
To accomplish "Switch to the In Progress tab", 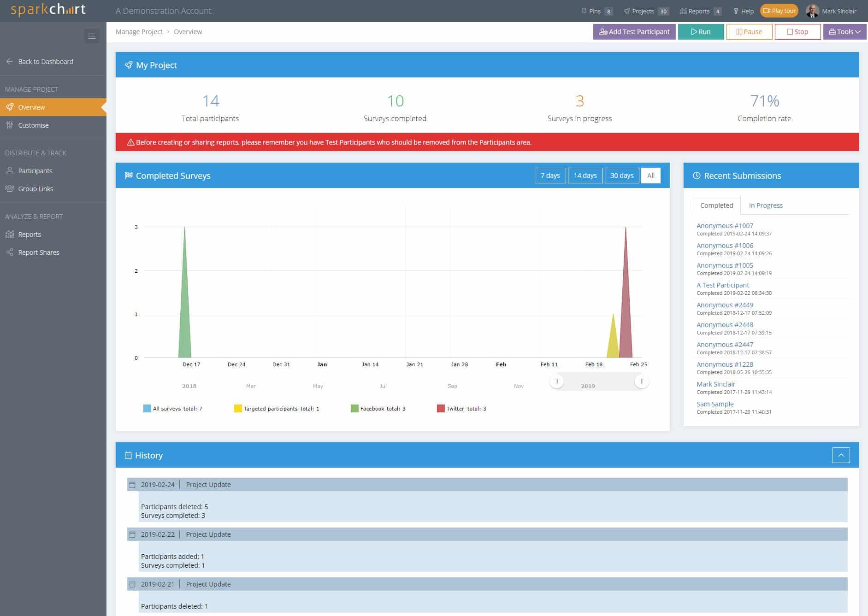I will 766,205.
